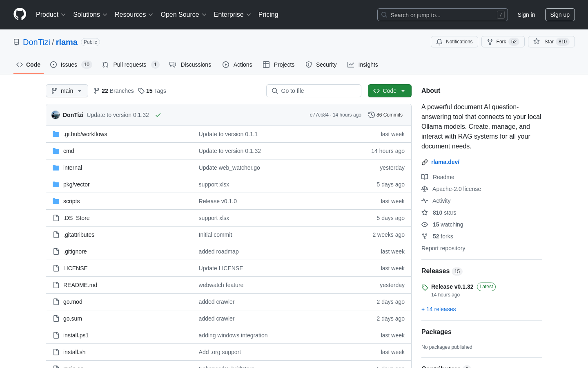
Task: Click the notifications bell icon
Action: [x=439, y=42]
